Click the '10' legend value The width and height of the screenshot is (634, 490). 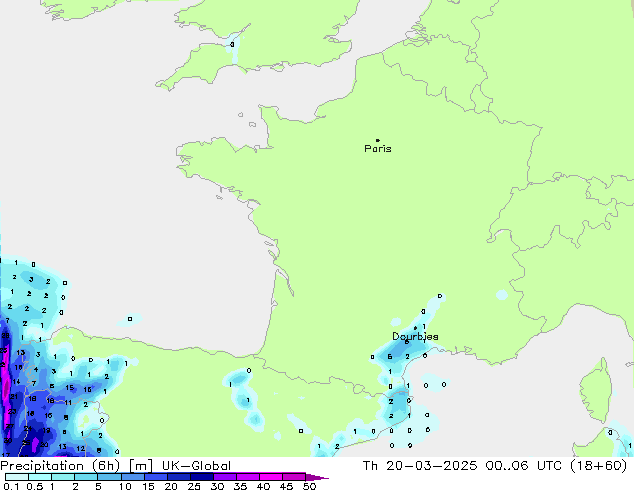click(125, 486)
